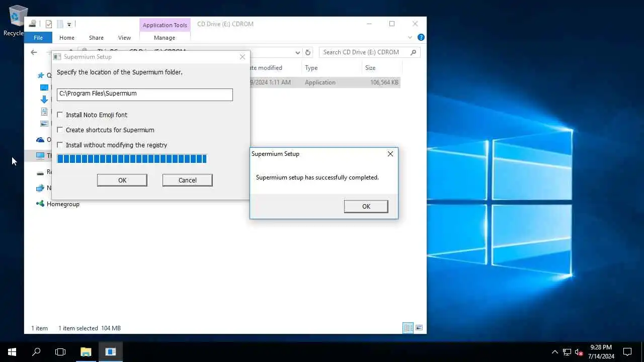Open the Action Center notification icon
644x362 pixels.
click(x=627, y=352)
